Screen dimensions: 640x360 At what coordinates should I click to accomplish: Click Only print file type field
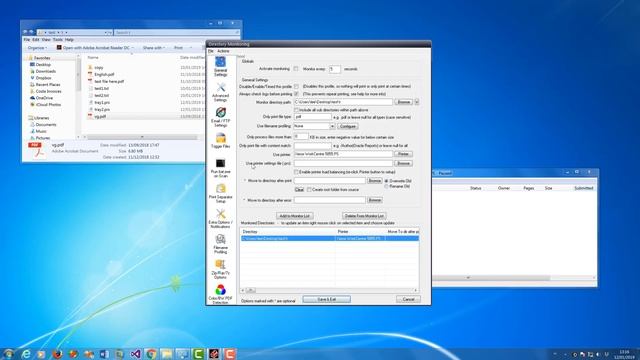pyautogui.click(x=313, y=117)
